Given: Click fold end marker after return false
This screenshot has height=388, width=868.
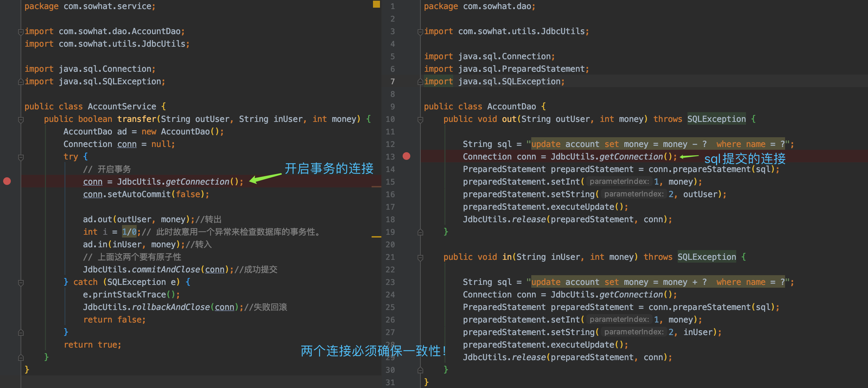Looking at the screenshot, I should click(x=21, y=332).
